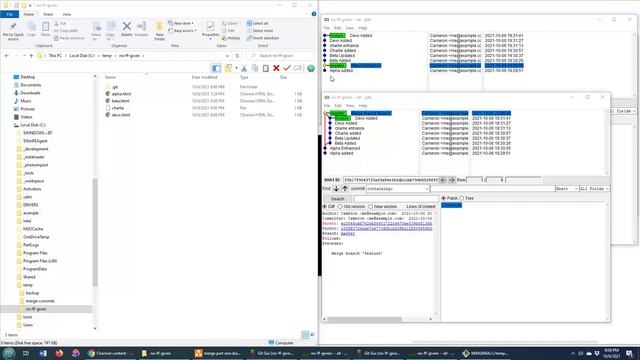Open the File menu in back gitk window
The image size is (640, 360).
coord(327,28)
